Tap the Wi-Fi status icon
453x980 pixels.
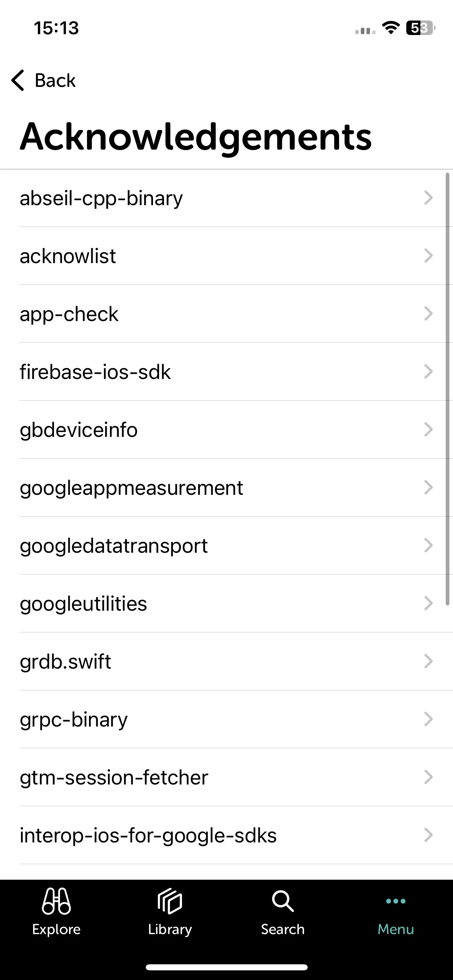[x=390, y=28]
